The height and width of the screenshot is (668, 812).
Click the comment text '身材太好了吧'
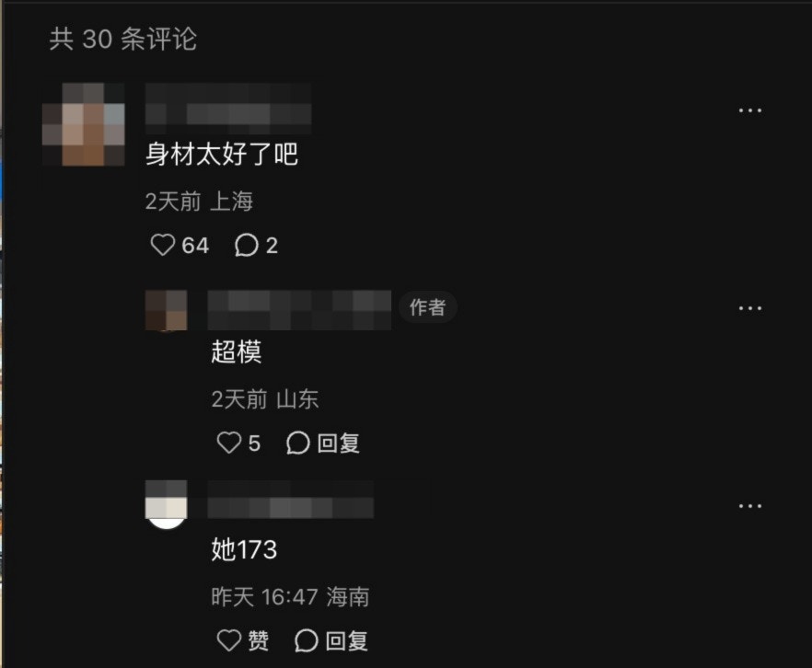[222, 155]
